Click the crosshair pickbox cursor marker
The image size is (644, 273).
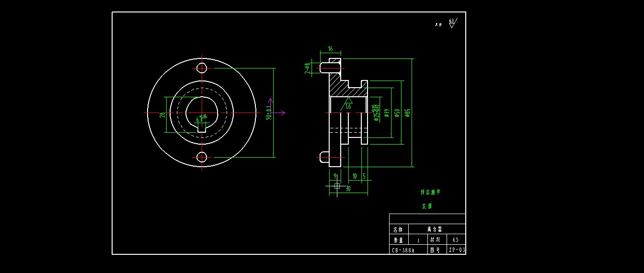tap(337, 185)
